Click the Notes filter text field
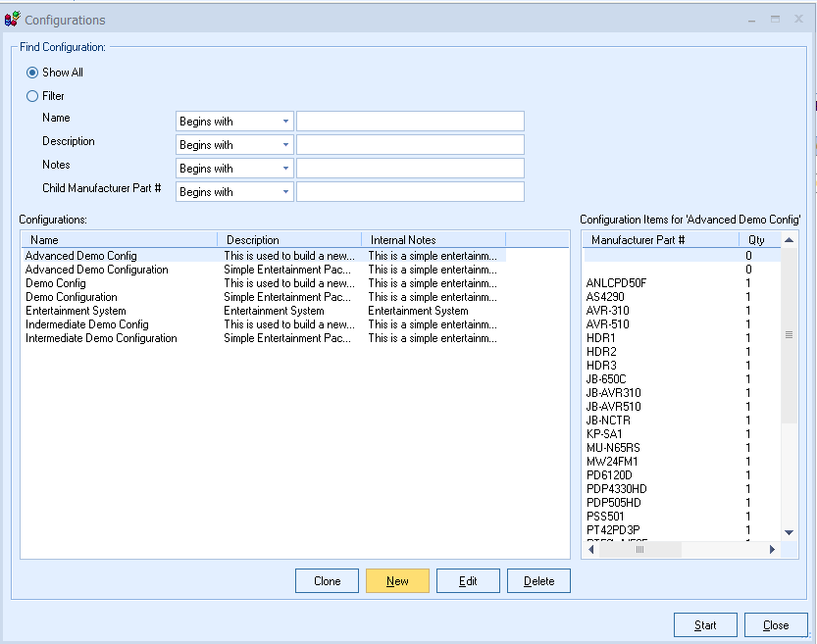 pos(410,169)
